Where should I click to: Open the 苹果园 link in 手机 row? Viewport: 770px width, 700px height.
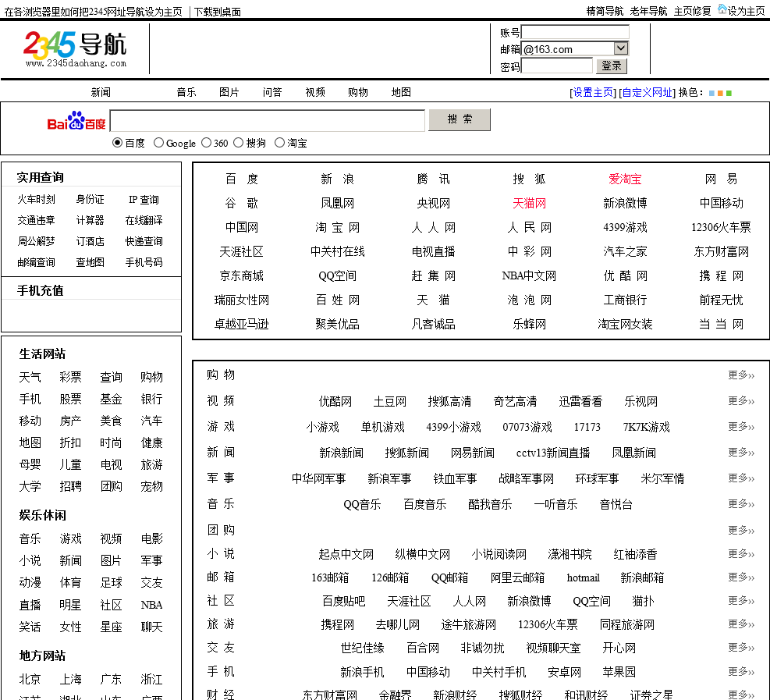point(619,672)
